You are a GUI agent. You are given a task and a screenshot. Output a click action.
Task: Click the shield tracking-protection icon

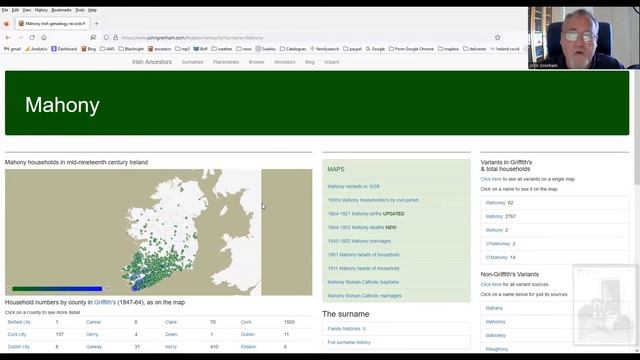coord(106,37)
